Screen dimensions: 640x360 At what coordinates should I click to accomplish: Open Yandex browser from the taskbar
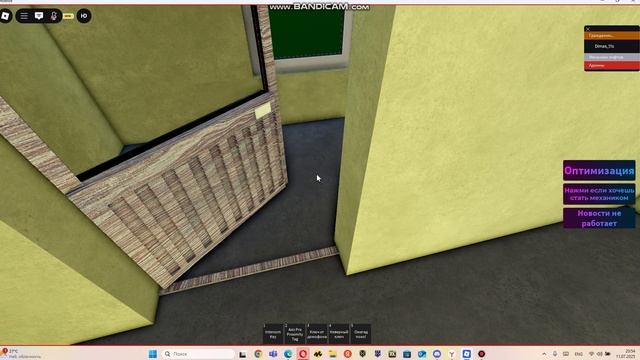click(x=452, y=354)
